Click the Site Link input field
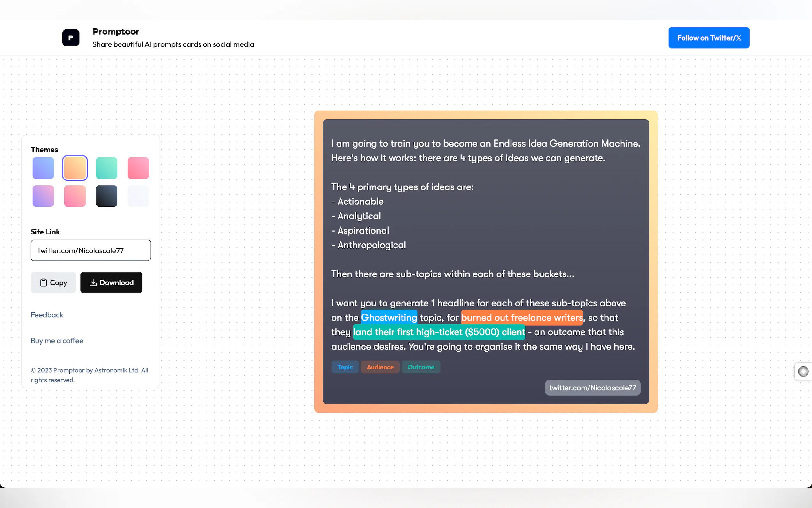 tap(91, 250)
